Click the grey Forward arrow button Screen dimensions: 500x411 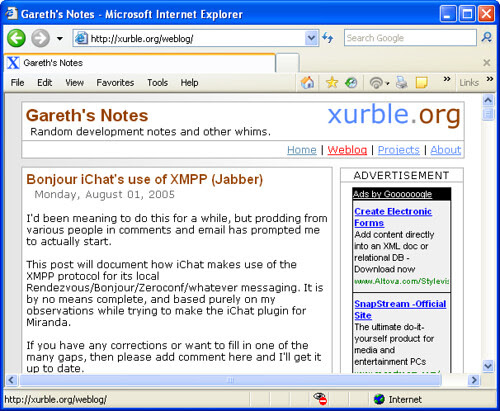[40, 38]
